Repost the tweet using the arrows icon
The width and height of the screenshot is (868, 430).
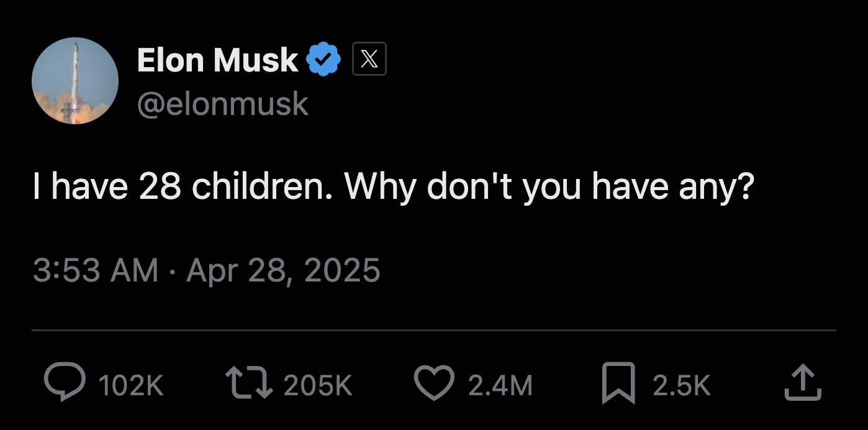(250, 383)
